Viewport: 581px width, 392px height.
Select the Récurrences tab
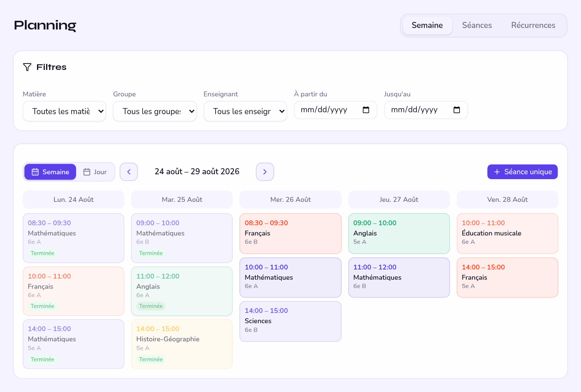pos(533,25)
